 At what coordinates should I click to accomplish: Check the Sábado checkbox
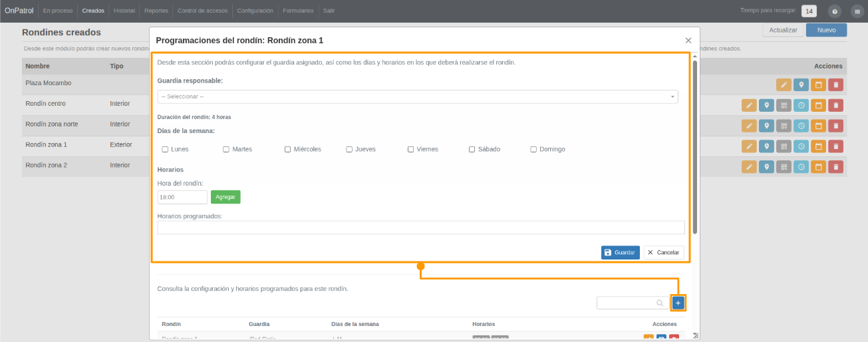click(472, 149)
